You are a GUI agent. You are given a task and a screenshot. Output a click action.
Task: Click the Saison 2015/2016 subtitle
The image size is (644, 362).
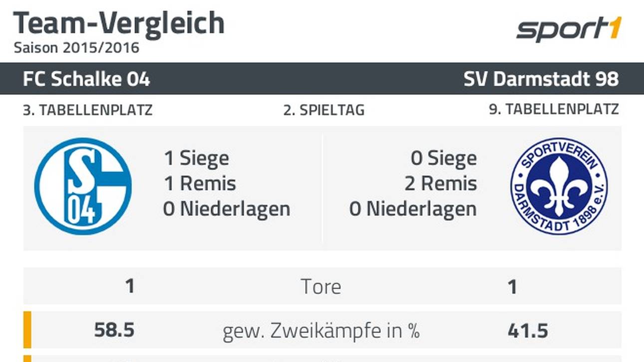(76, 48)
